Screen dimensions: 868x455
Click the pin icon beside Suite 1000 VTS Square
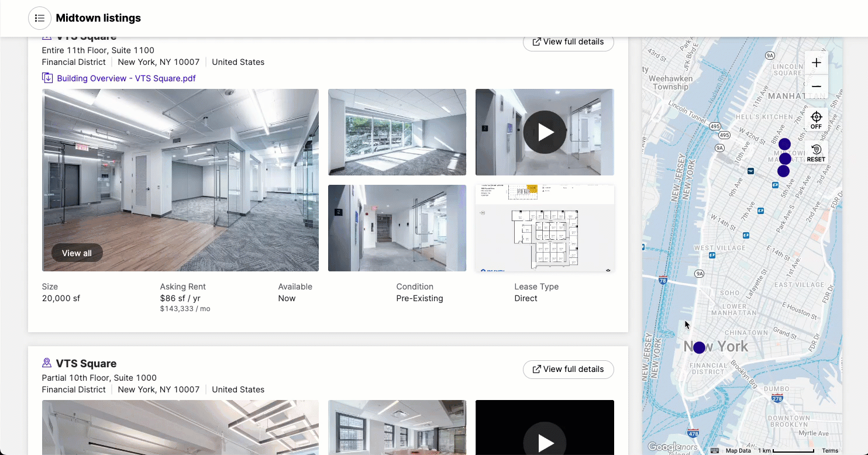[x=47, y=363]
